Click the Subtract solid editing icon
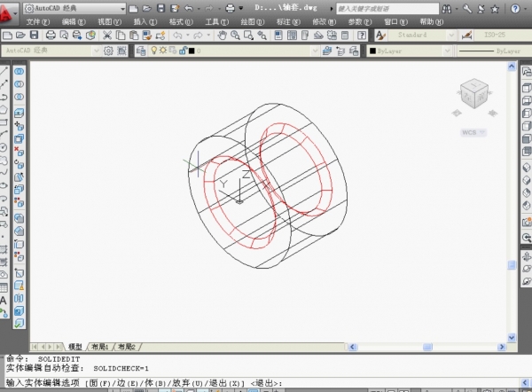The height and width of the screenshot is (392, 532). (19, 84)
